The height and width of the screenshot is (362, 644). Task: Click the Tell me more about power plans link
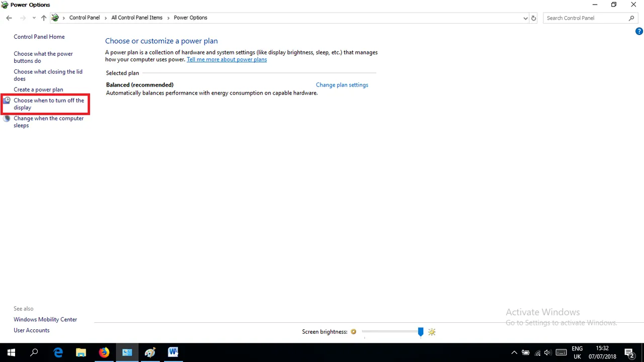226,59
